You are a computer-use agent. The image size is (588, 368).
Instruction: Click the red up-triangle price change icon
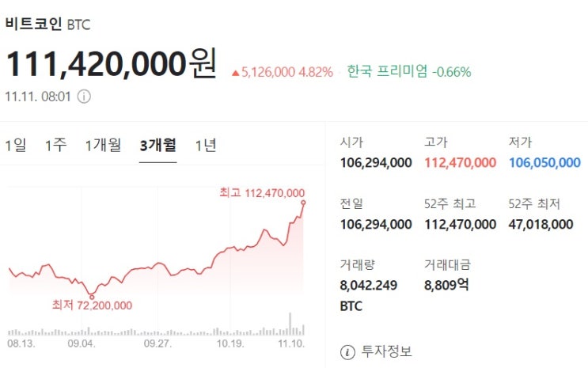point(235,73)
